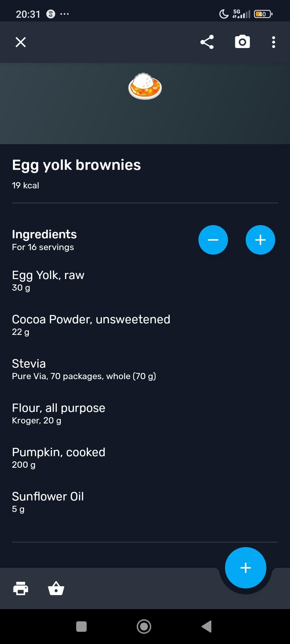Open the camera to add photo
This screenshot has height=644, width=290.
(x=242, y=42)
